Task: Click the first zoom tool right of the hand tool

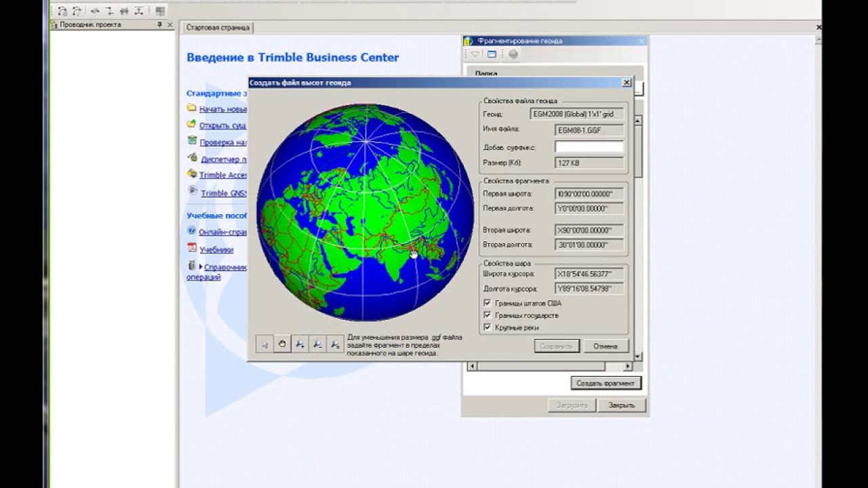Action: [300, 344]
